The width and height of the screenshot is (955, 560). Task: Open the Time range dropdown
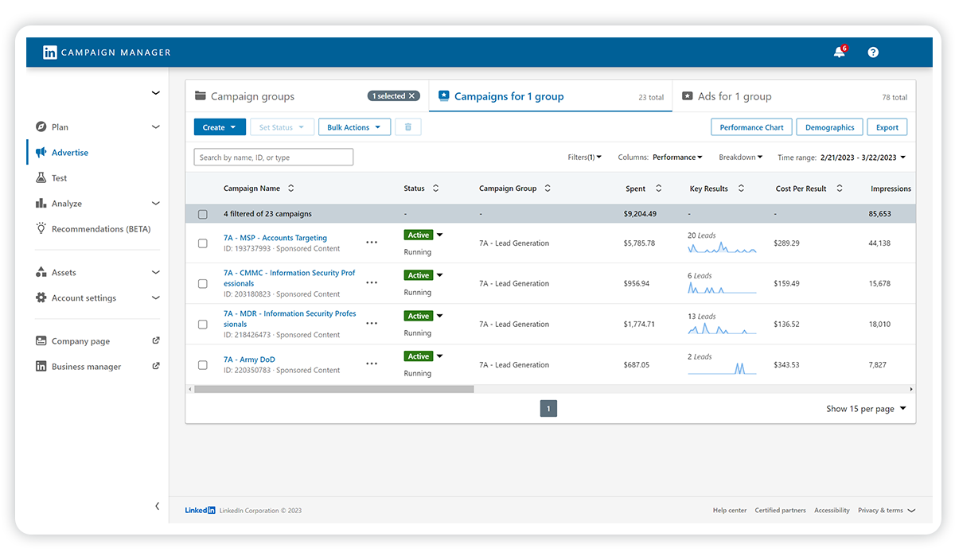pos(842,157)
